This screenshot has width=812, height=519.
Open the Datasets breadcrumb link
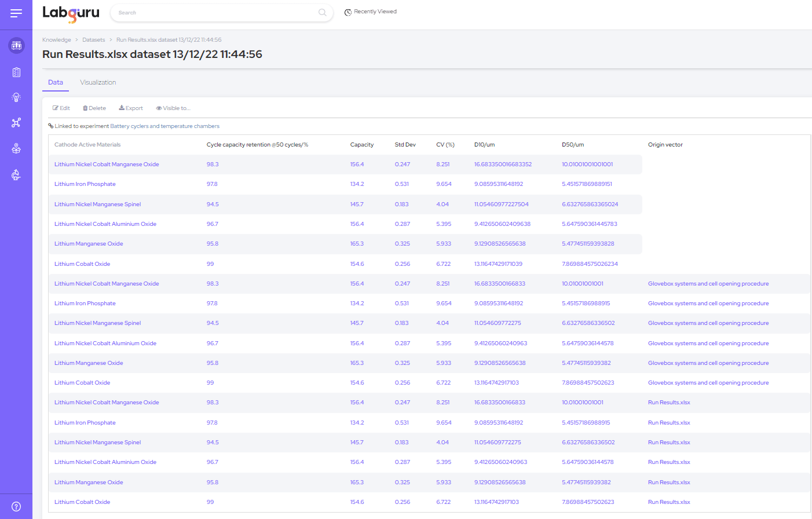[93, 39]
